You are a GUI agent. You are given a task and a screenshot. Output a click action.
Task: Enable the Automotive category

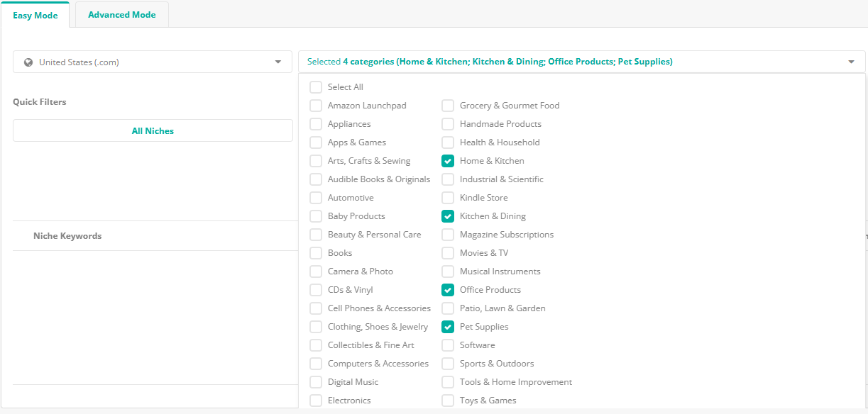(x=315, y=197)
